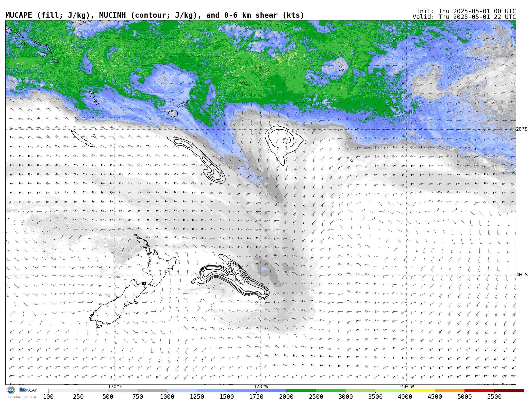The height and width of the screenshot is (400, 532).
Task: Click the elongated New Caledonia island outline
Action: [x=82, y=138]
